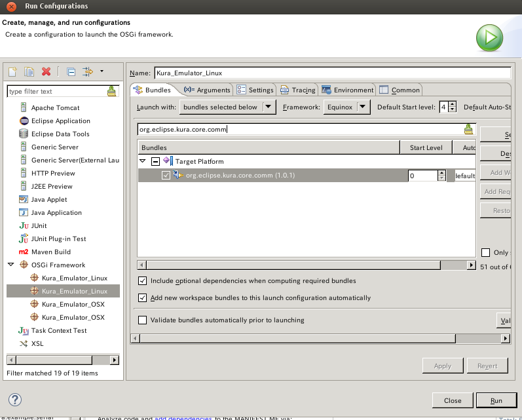The image size is (522, 420).
Task: Clear the bundle filter text with the broom icon
Action: (468, 129)
